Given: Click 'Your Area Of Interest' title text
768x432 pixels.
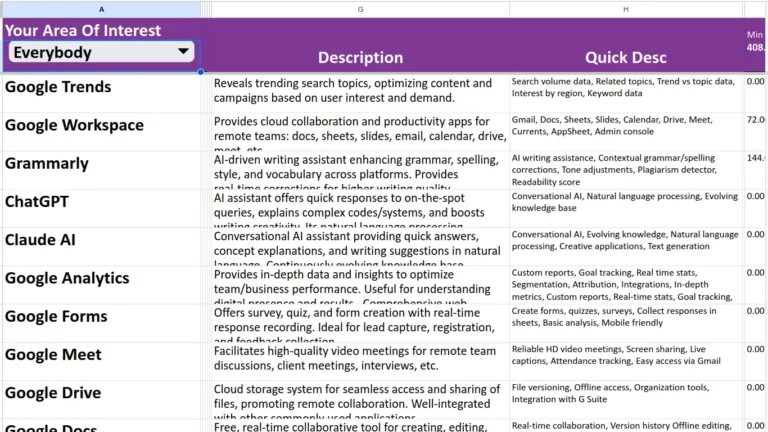Looking at the screenshot, I should [x=83, y=30].
